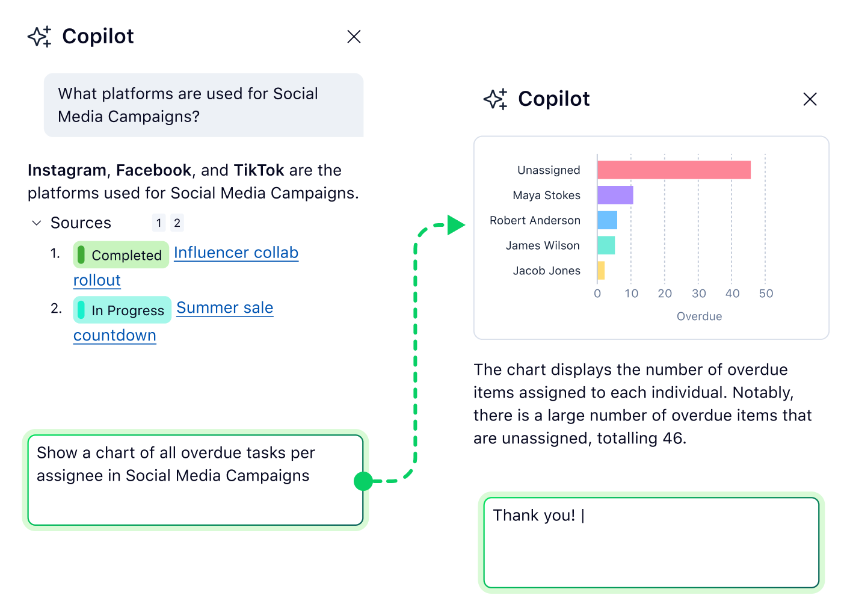Click the Completed status tag
Viewport: 847px width, 616px height.
tap(121, 255)
